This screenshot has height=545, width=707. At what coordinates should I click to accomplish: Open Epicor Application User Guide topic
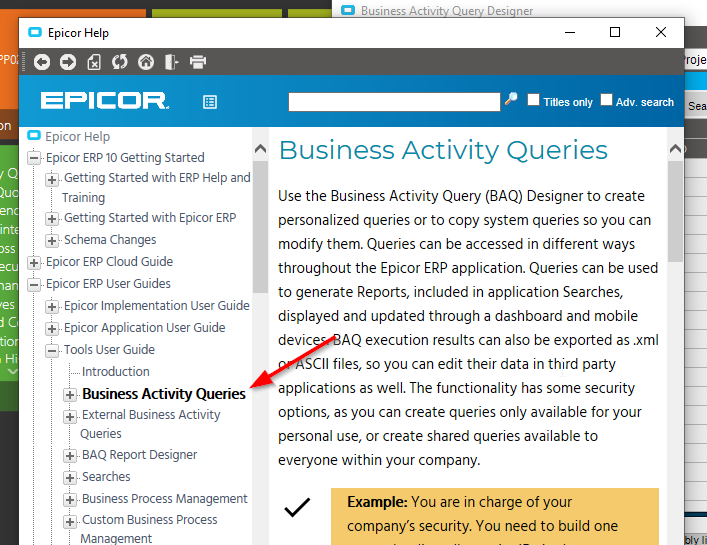point(144,327)
